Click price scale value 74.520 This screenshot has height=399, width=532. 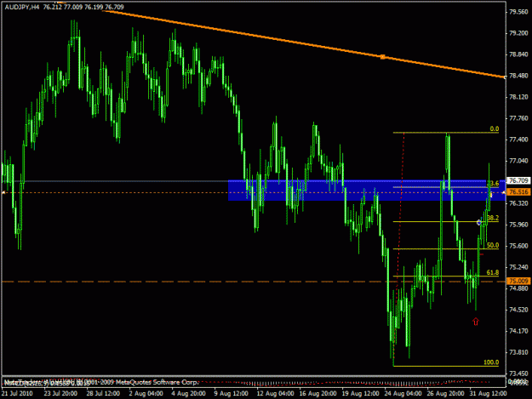coord(518,310)
